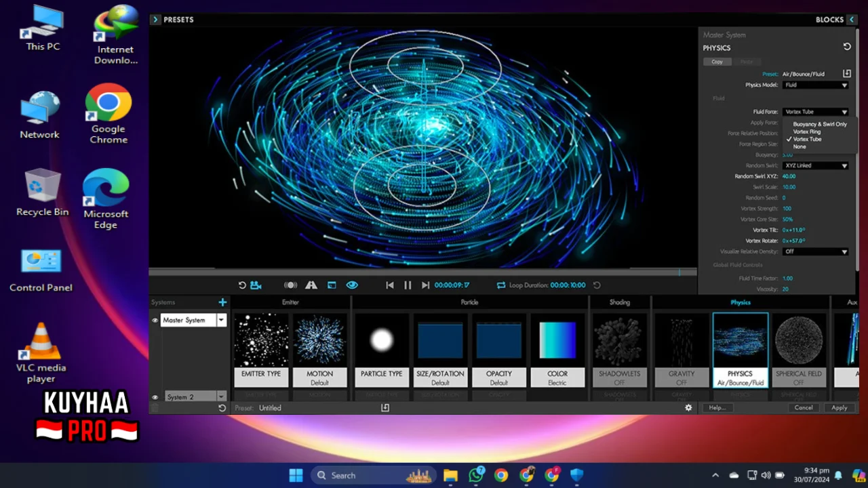
Task: Select the Physics Air/Bounce/Fluid block
Action: (740, 350)
